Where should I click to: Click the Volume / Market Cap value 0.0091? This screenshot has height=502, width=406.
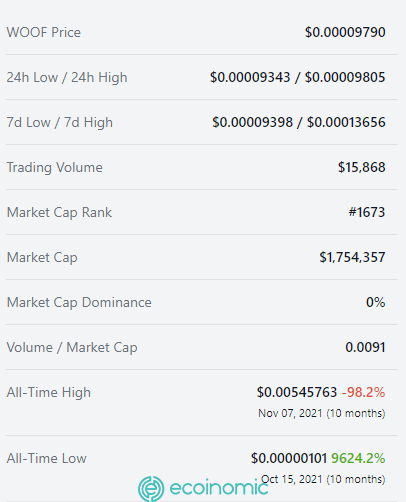365,347
